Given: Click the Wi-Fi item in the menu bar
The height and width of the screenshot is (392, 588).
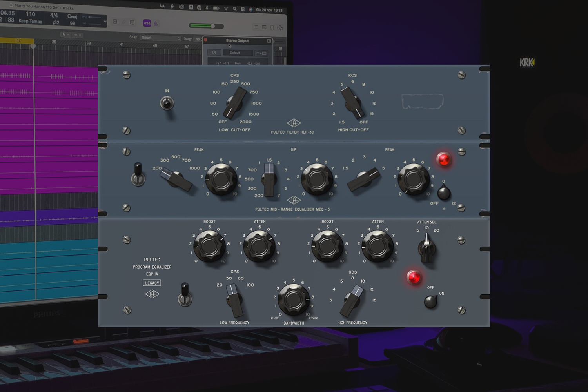Looking at the screenshot, I should (x=226, y=8).
